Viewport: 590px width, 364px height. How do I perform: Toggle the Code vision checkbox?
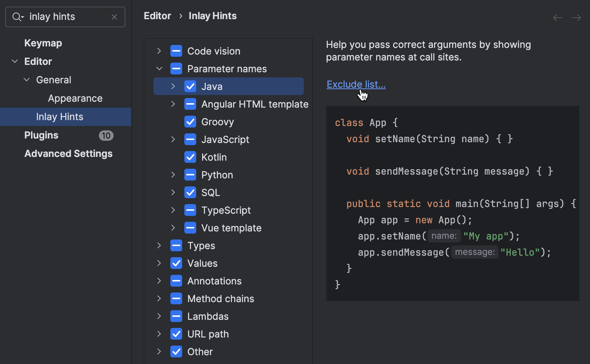(176, 51)
